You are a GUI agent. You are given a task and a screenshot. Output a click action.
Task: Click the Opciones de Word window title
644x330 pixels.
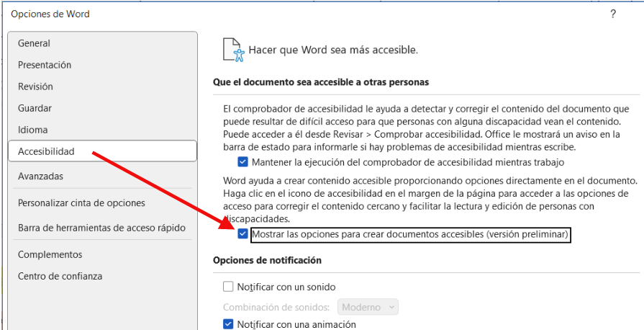50,14
